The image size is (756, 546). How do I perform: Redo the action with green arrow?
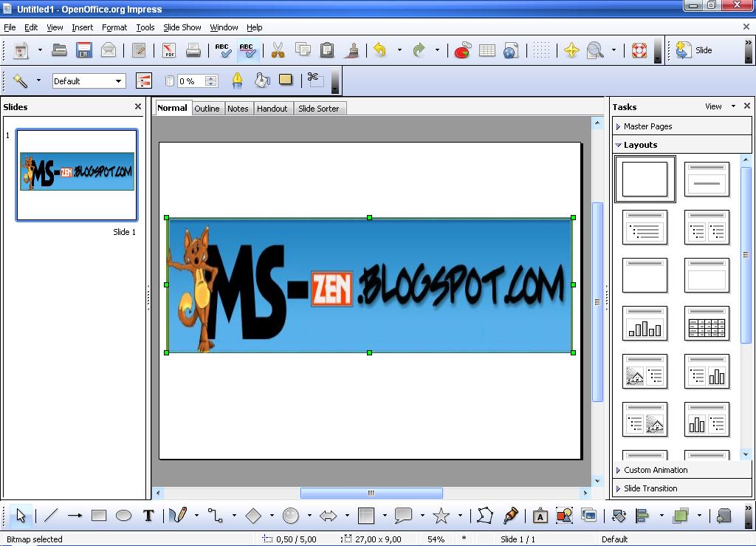click(x=419, y=50)
